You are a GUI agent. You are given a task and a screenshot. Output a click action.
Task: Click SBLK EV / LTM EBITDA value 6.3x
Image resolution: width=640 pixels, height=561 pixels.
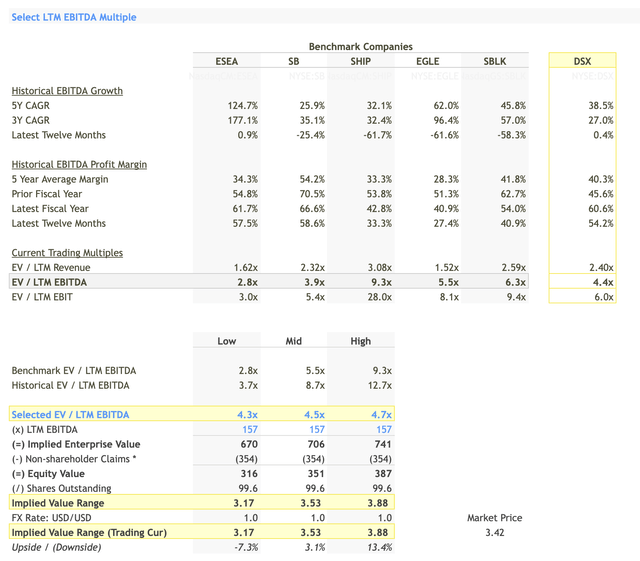515,282
